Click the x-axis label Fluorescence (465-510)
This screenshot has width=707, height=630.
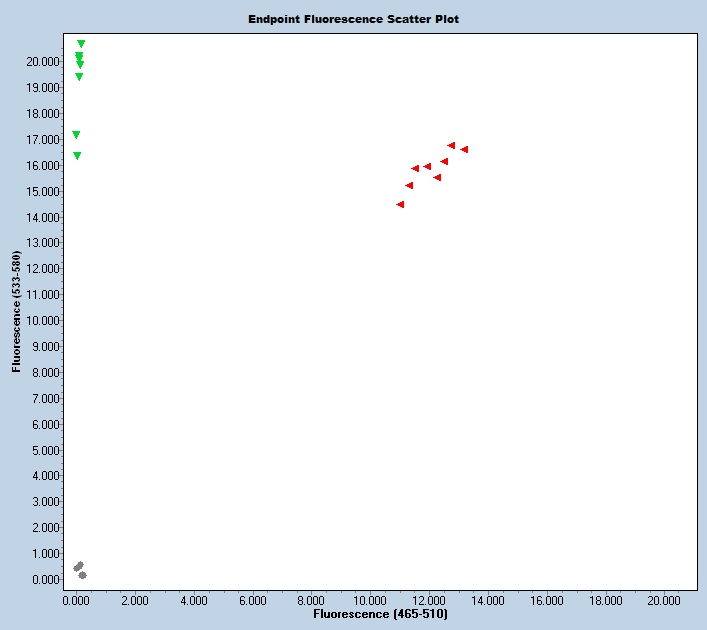(380, 613)
